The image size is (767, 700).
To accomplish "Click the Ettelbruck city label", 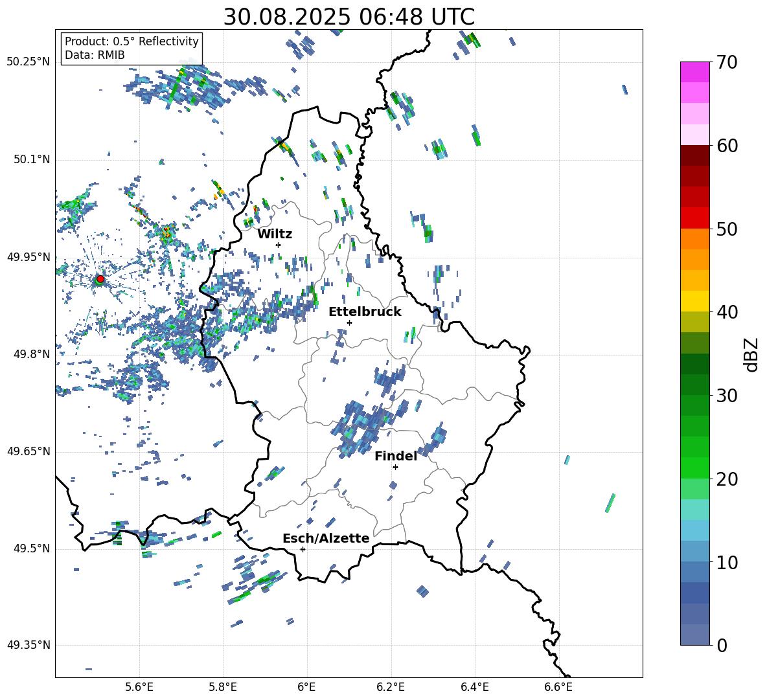I will 365,312.
